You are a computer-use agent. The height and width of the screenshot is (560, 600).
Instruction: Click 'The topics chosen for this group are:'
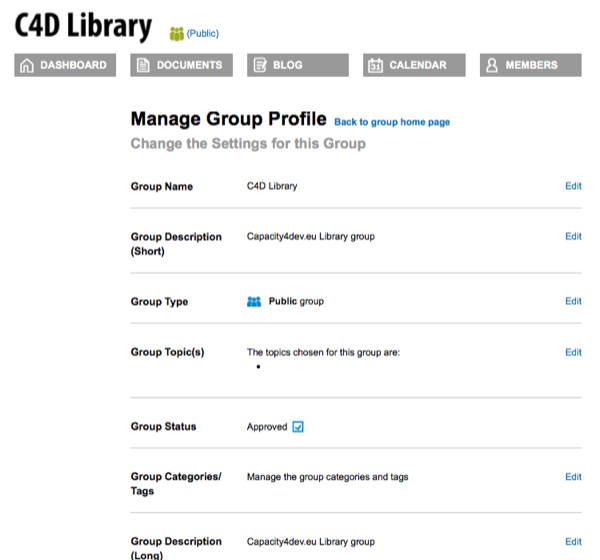323,352
